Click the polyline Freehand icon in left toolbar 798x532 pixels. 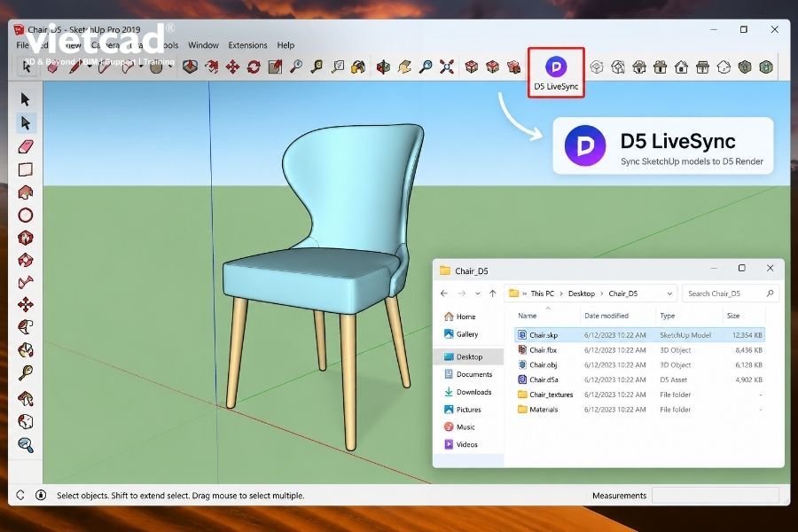[26, 282]
